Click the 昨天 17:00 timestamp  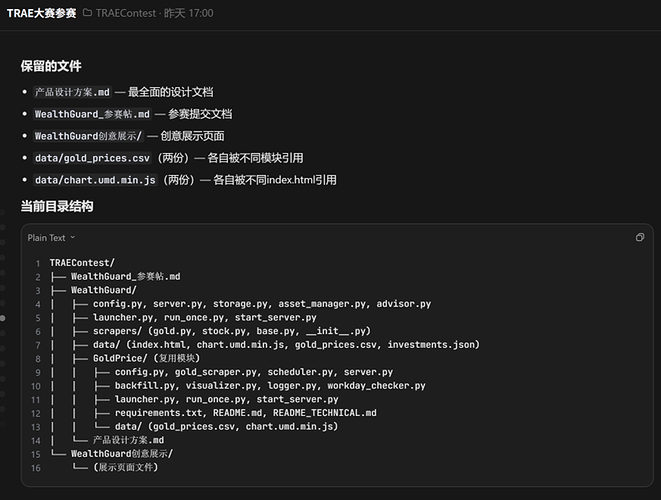pos(188,13)
